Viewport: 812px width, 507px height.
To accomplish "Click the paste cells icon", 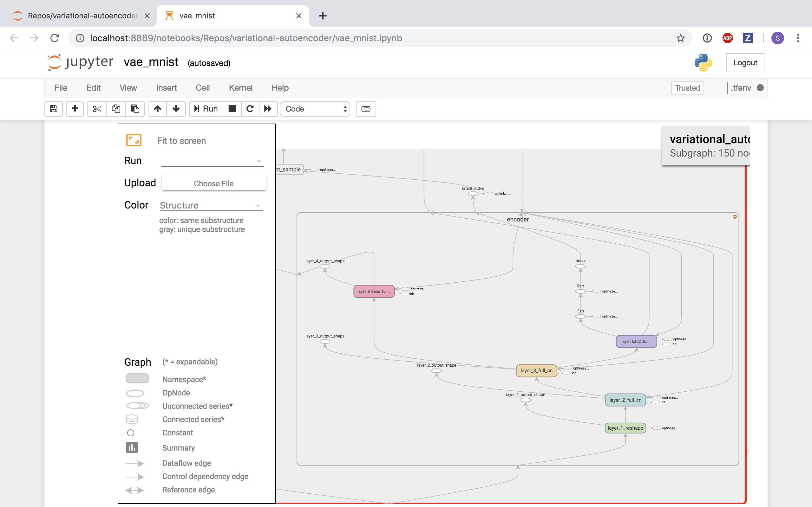I will coord(135,109).
